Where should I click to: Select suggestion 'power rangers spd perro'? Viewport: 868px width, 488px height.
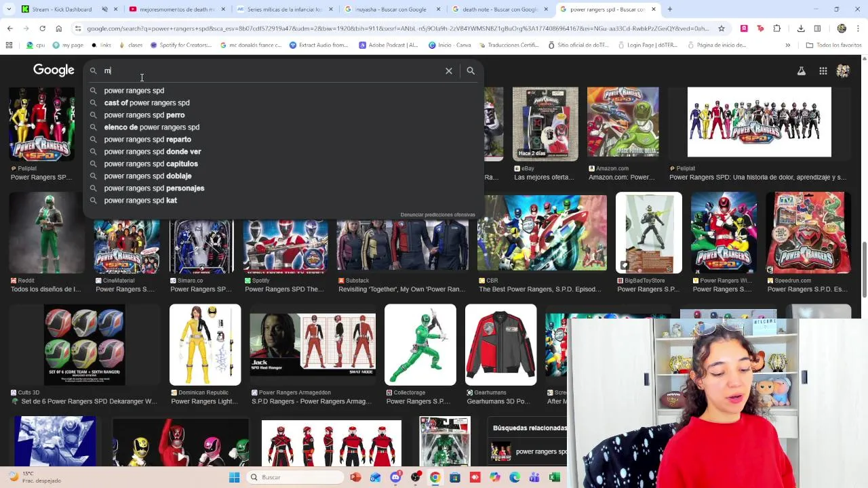[x=144, y=115]
